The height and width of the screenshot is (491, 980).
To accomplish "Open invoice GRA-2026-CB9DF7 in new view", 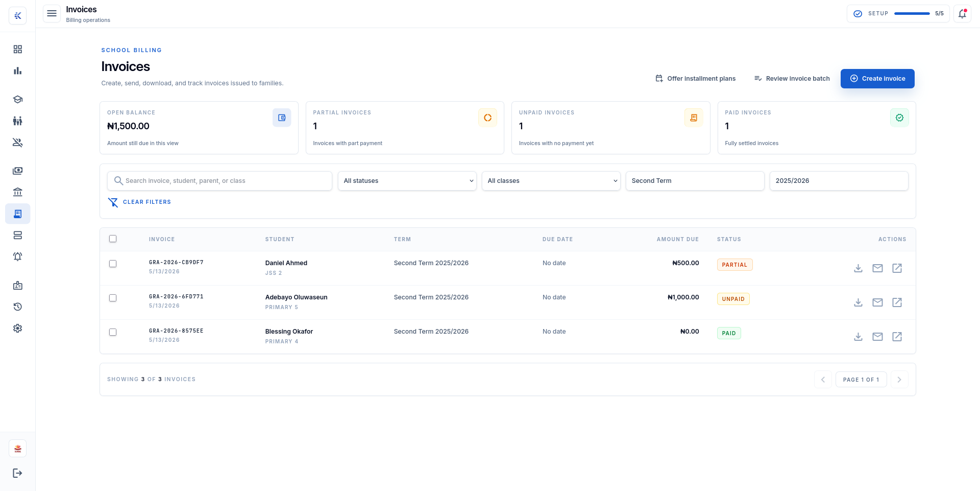I will point(897,268).
